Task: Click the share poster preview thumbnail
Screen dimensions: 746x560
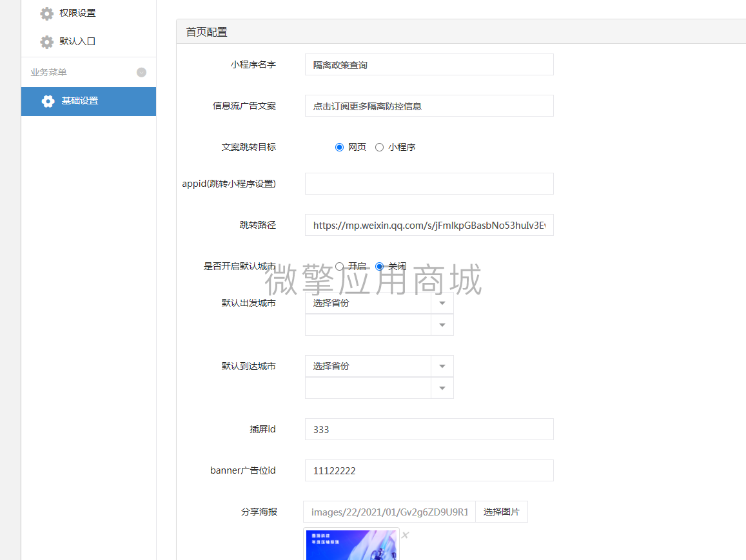Action: pyautogui.click(x=351, y=546)
